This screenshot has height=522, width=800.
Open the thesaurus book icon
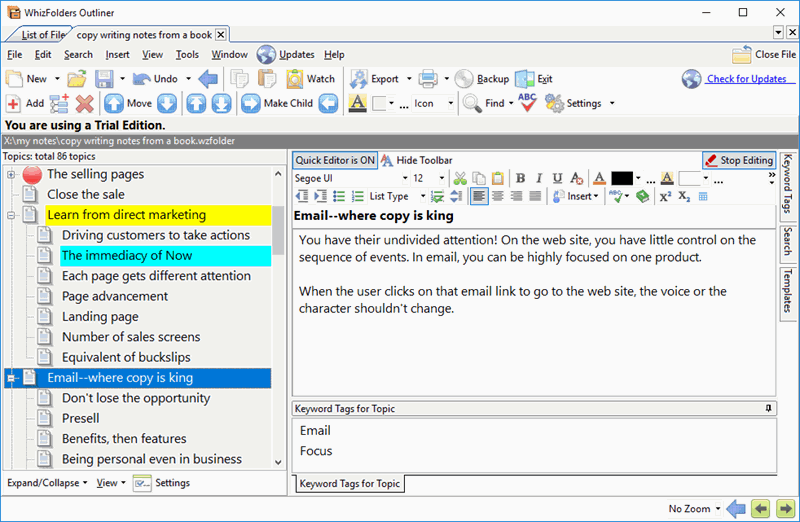(x=642, y=196)
